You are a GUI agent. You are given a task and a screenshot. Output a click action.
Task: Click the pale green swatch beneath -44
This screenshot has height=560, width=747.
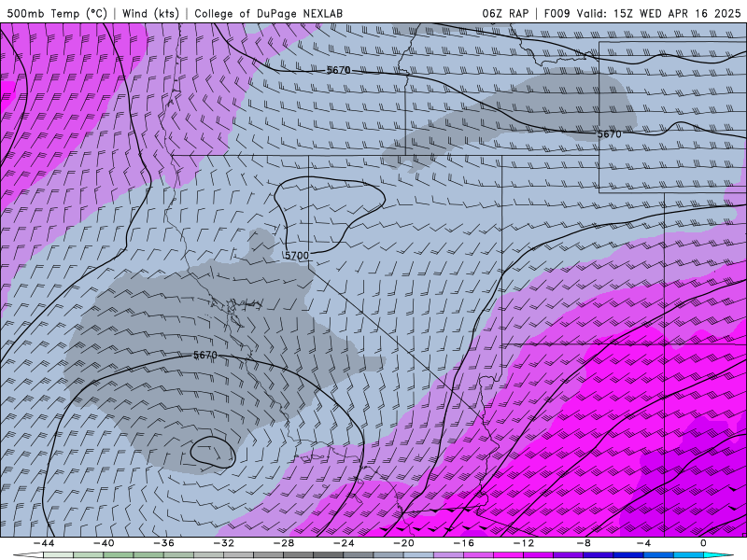pyautogui.click(x=58, y=555)
